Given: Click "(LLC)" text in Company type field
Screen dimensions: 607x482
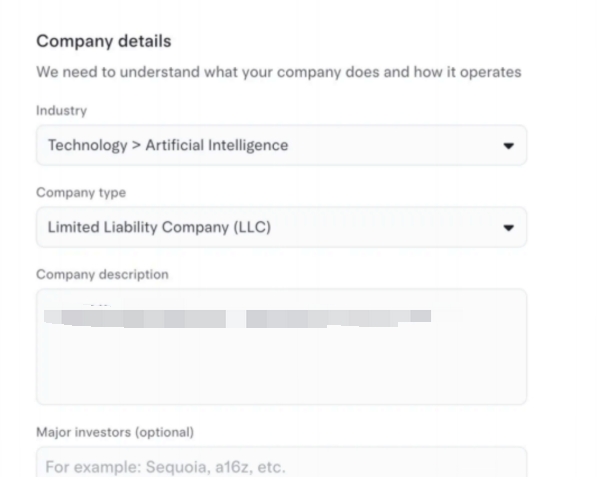Looking at the screenshot, I should [x=252, y=228].
